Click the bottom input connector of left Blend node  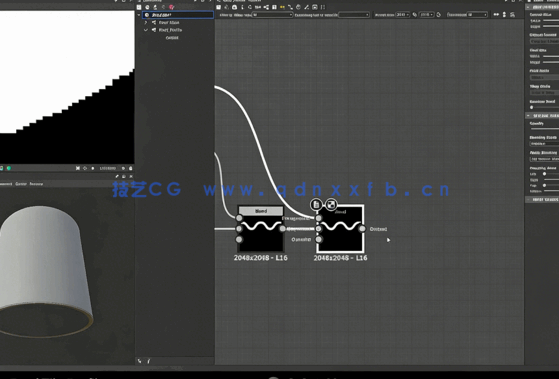(239, 240)
